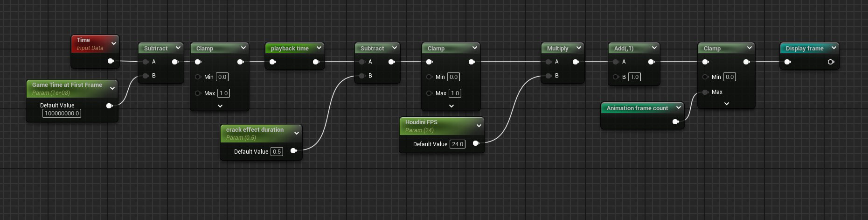Image resolution: width=868 pixels, height=220 pixels.
Task: Click the Houdini FPS output pin
Action: (476, 143)
